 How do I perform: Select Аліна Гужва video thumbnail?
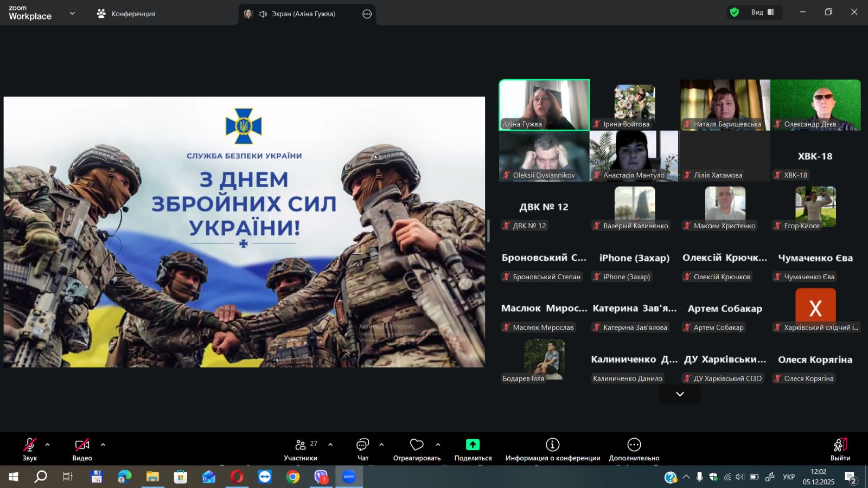(x=544, y=105)
